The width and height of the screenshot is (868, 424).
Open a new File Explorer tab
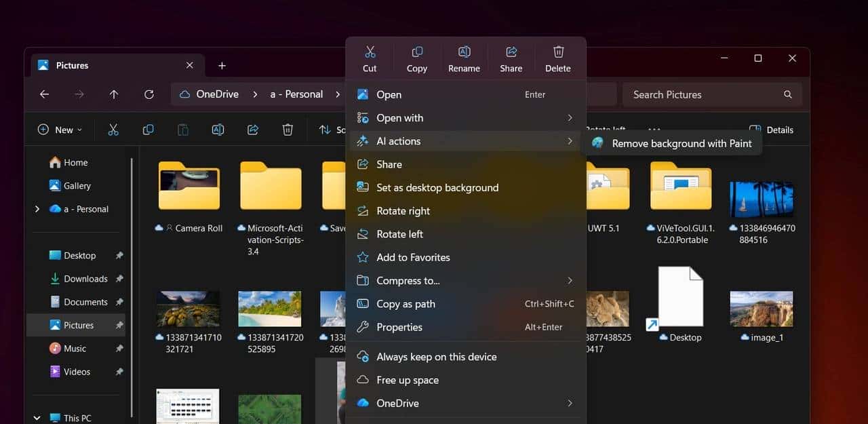coord(222,66)
